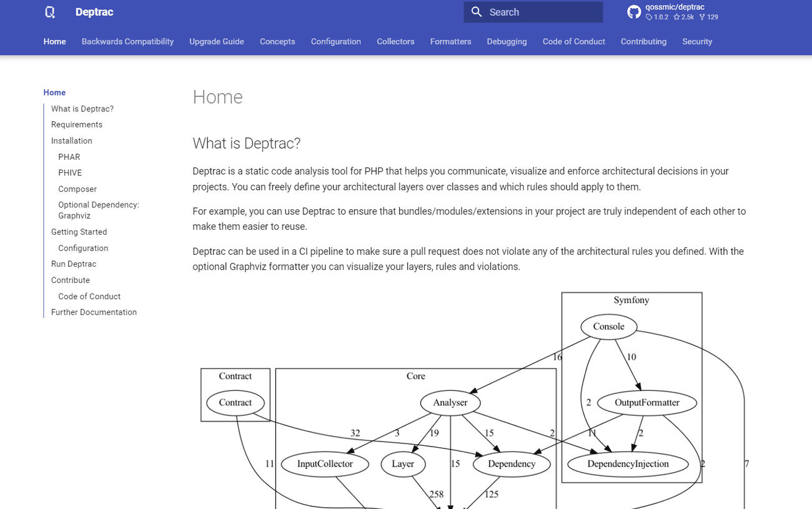Click the DependencyInjection graph node
The width and height of the screenshot is (812, 509).
click(628, 464)
